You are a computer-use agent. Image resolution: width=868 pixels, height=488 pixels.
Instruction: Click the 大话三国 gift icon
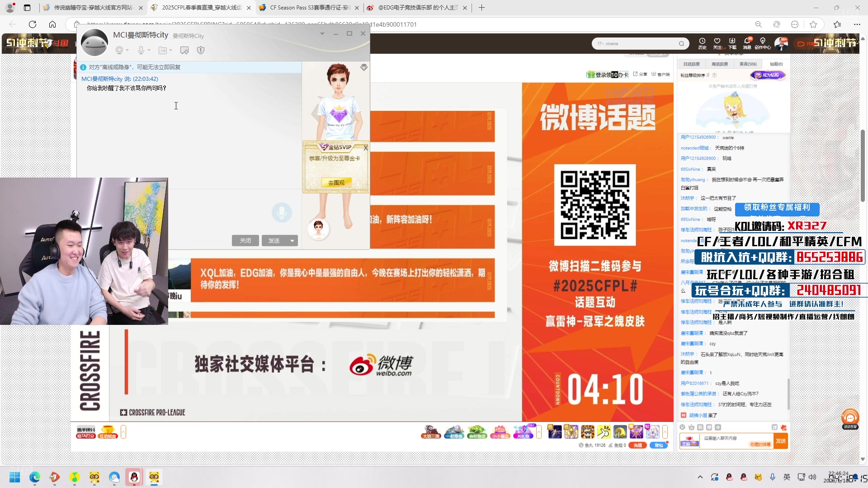click(x=431, y=432)
